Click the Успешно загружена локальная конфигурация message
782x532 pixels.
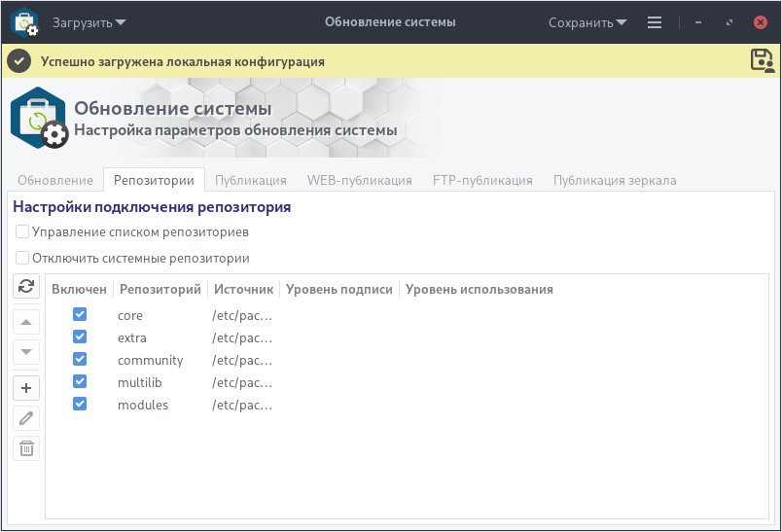[x=183, y=62]
